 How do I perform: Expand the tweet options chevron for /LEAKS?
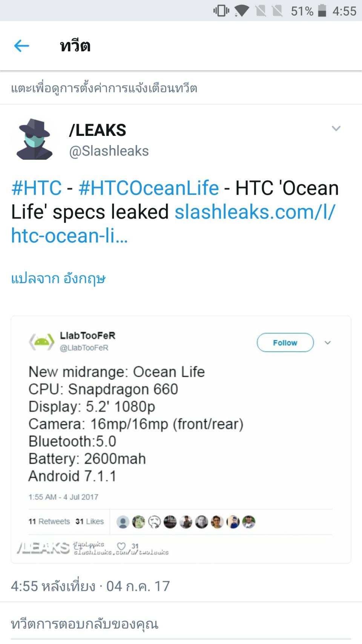(x=336, y=128)
